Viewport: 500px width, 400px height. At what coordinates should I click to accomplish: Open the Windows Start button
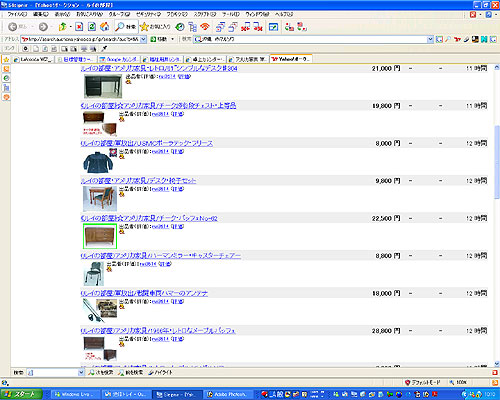[21, 394]
